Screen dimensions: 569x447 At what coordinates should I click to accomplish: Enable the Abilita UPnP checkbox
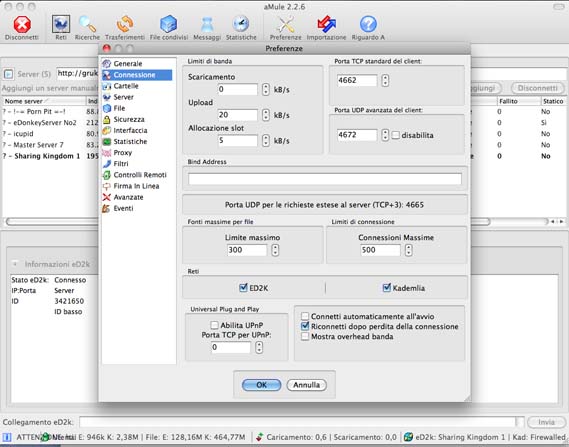point(214,325)
